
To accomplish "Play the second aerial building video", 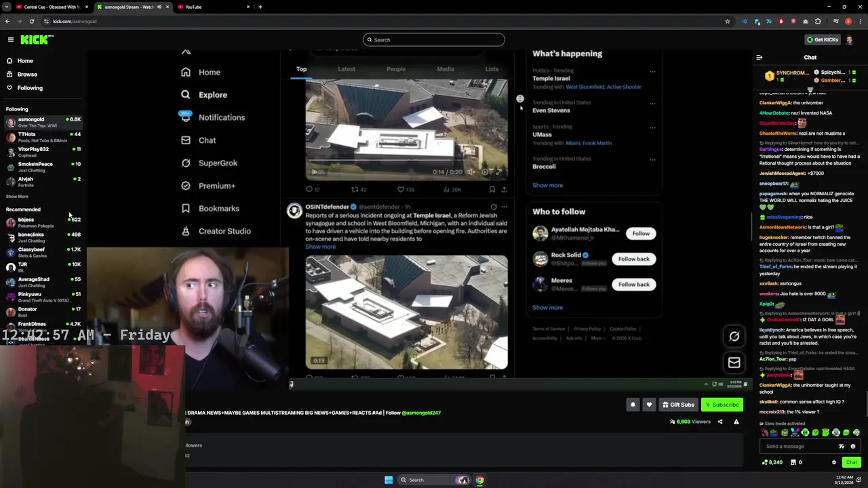I will [406, 312].
